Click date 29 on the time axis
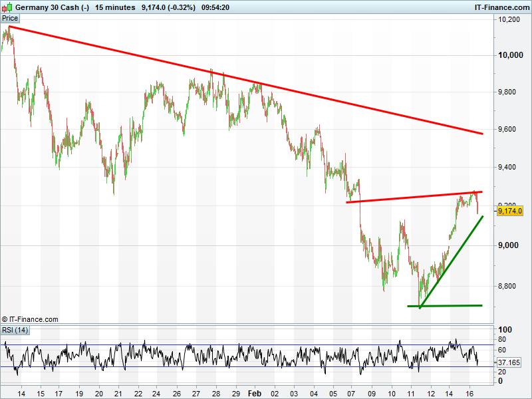The height and width of the screenshot is (399, 532). pos(235,394)
